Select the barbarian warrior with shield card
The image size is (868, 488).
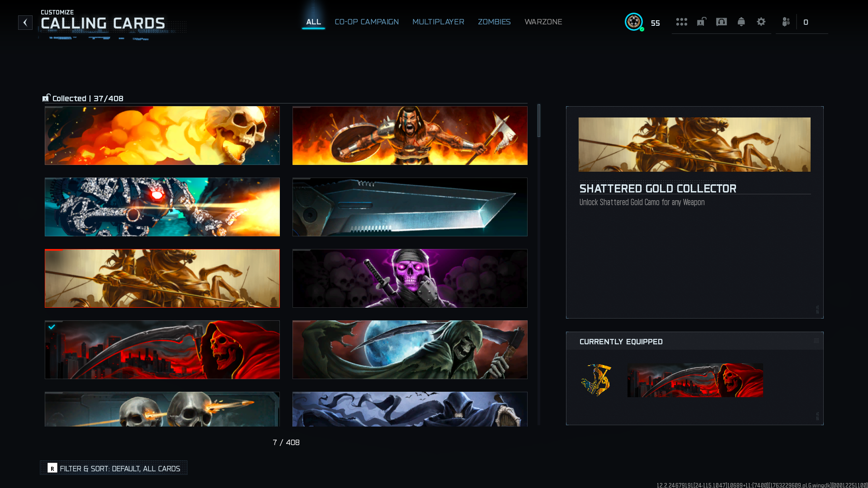click(410, 136)
